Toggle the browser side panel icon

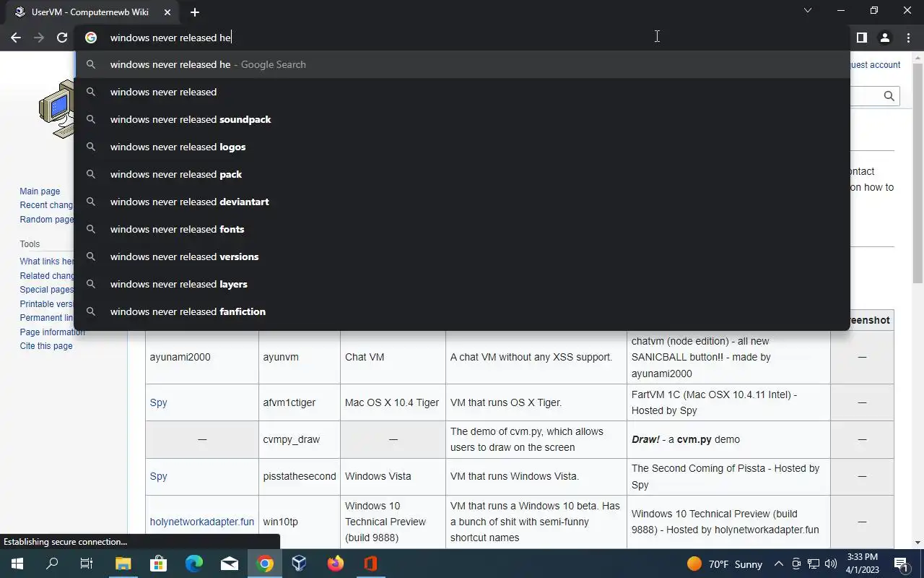[x=861, y=38]
